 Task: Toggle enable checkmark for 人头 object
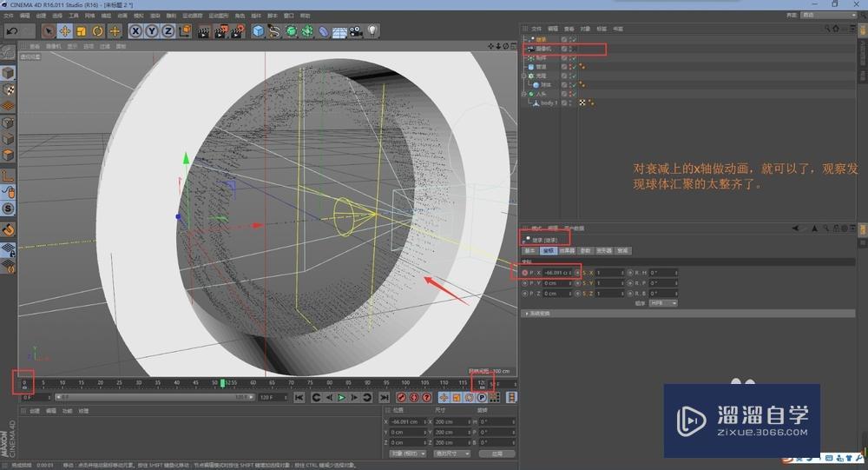[574, 94]
